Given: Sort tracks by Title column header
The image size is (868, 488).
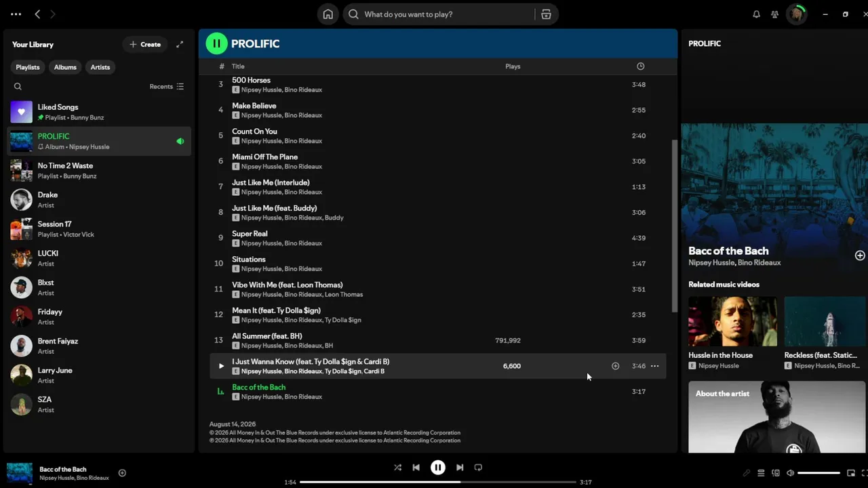Looking at the screenshot, I should click(x=238, y=66).
